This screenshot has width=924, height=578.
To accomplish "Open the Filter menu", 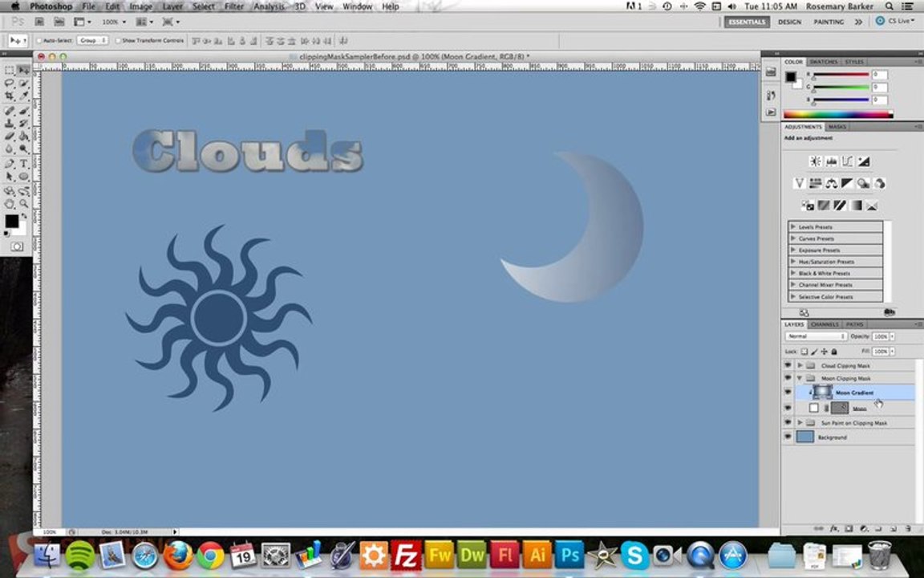I will click(234, 6).
